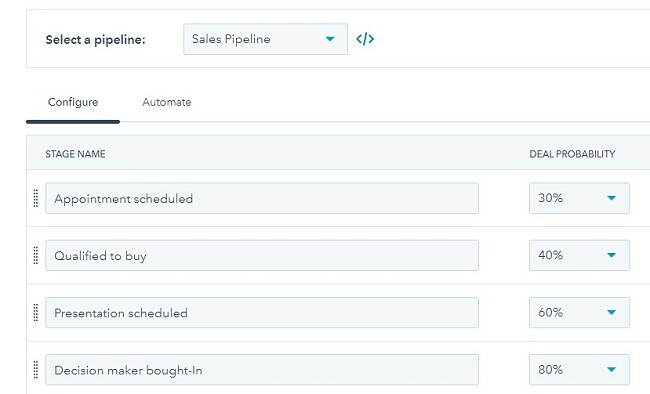The width and height of the screenshot is (650, 394).
Task: Open the 30% deal probability dropdown
Action: click(x=579, y=198)
